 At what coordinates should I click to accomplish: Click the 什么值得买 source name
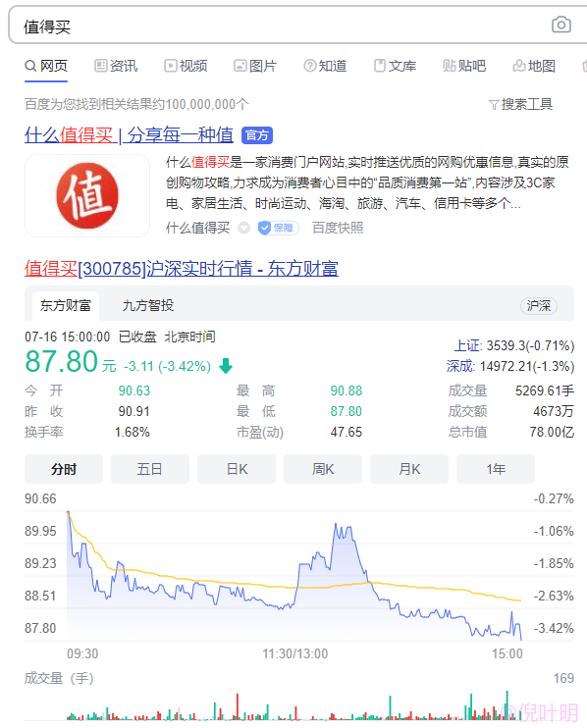[198, 228]
